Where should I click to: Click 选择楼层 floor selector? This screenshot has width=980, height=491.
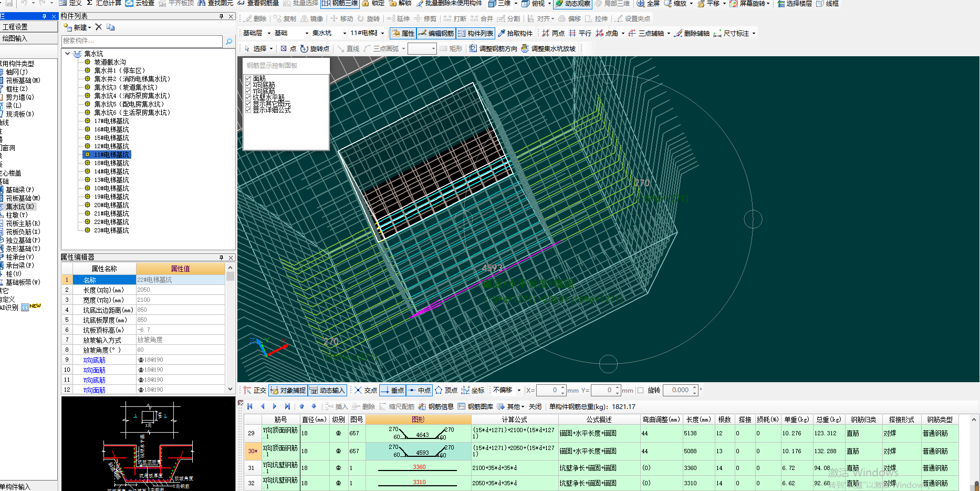coord(794,3)
